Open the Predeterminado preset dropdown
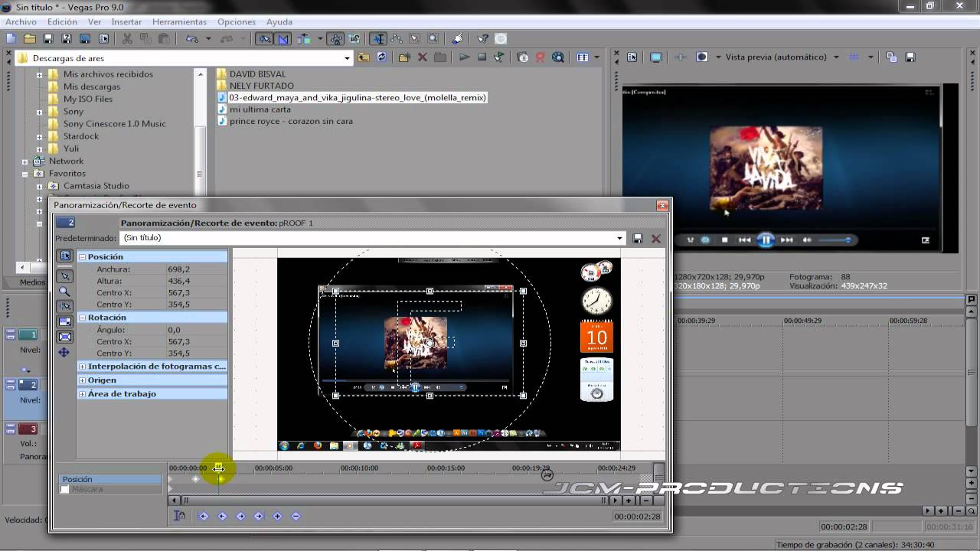Viewport: 980px width, 551px height. 619,239
